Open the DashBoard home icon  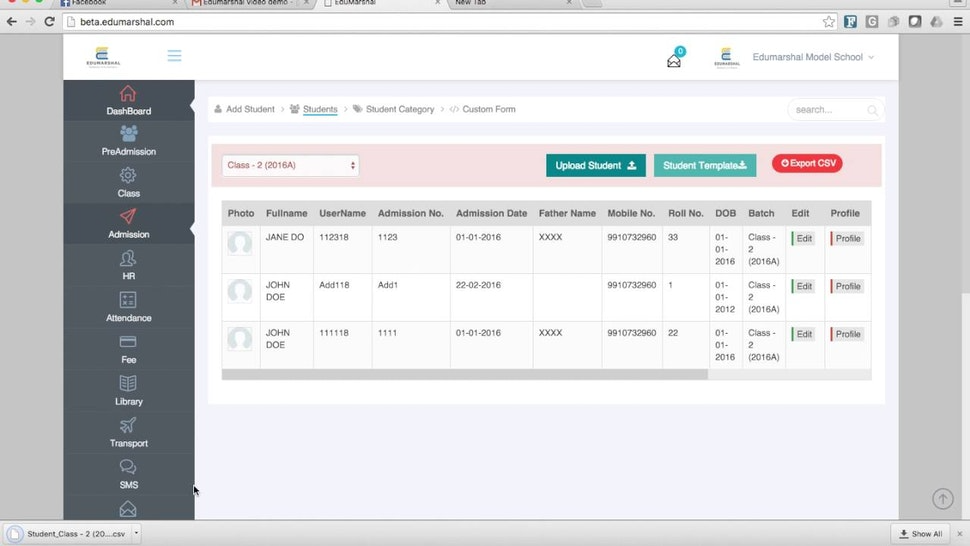tap(128, 93)
